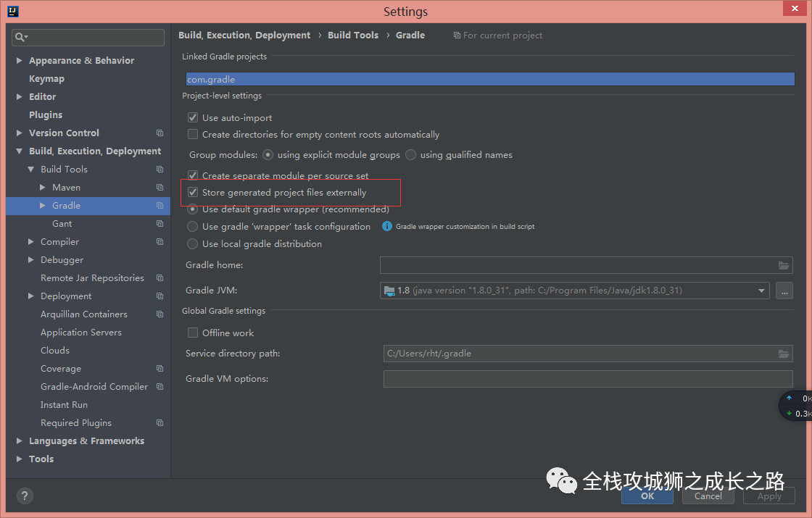The image size is (812, 518).
Task: Select Use gradle 'wrapper' task configuration
Action: [192, 226]
